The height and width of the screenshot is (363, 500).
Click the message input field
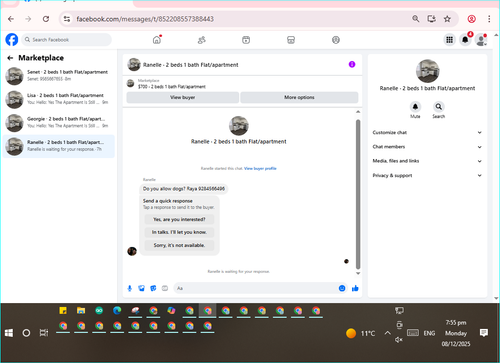click(x=255, y=288)
